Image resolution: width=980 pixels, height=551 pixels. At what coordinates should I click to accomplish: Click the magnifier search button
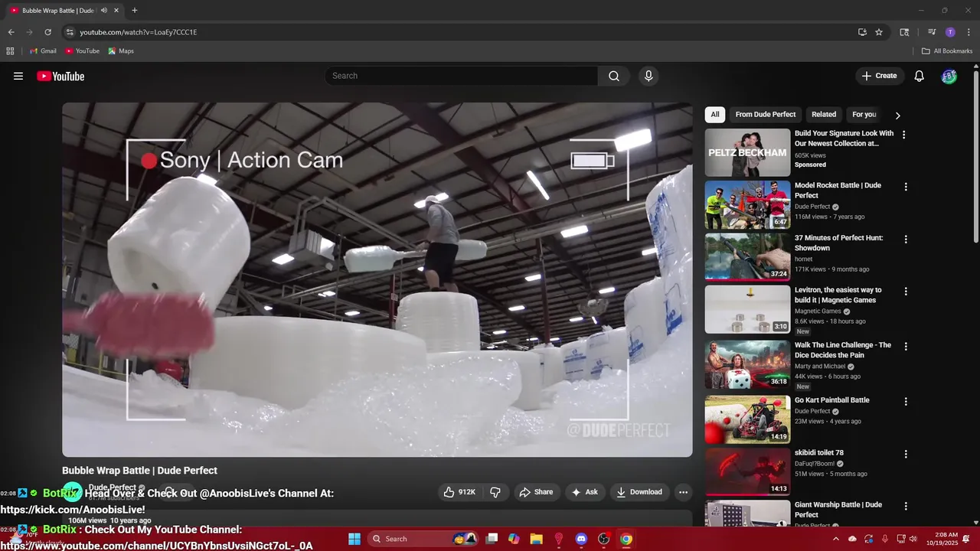coord(614,76)
